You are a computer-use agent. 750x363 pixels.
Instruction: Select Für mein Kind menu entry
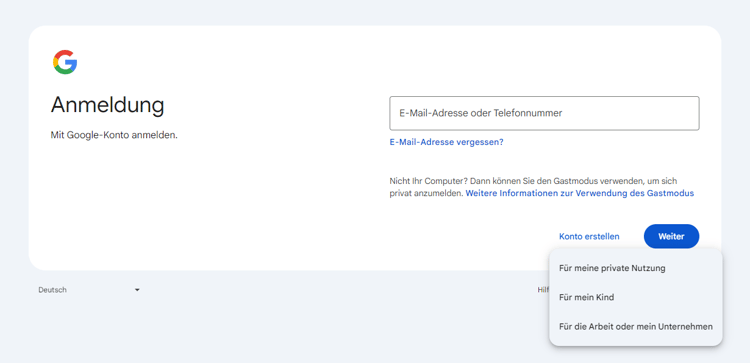click(636, 297)
